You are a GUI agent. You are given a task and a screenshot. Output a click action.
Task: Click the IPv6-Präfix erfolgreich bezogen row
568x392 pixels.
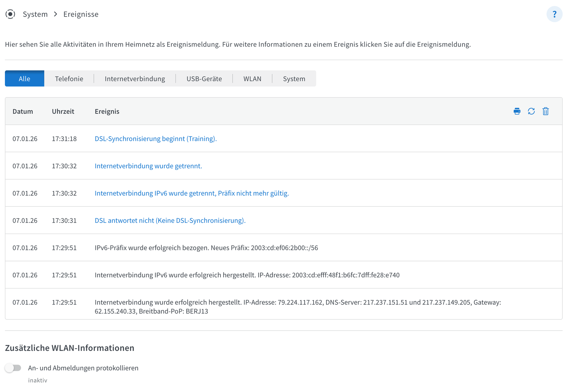(x=206, y=248)
